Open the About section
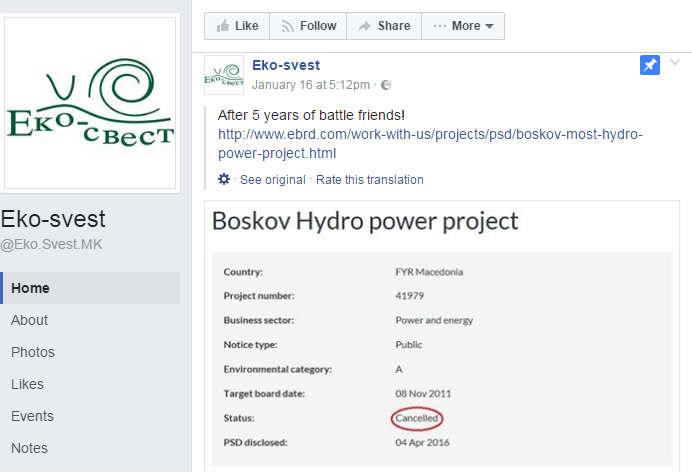Viewport: 692px width, 472px height. point(29,320)
